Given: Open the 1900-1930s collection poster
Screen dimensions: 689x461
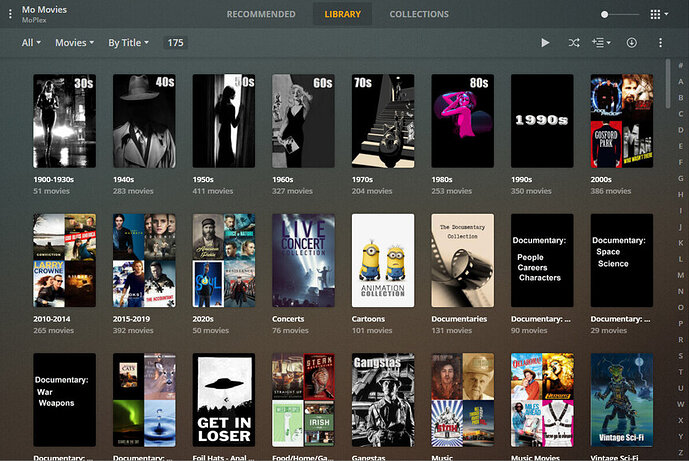Looking at the screenshot, I should (64, 121).
